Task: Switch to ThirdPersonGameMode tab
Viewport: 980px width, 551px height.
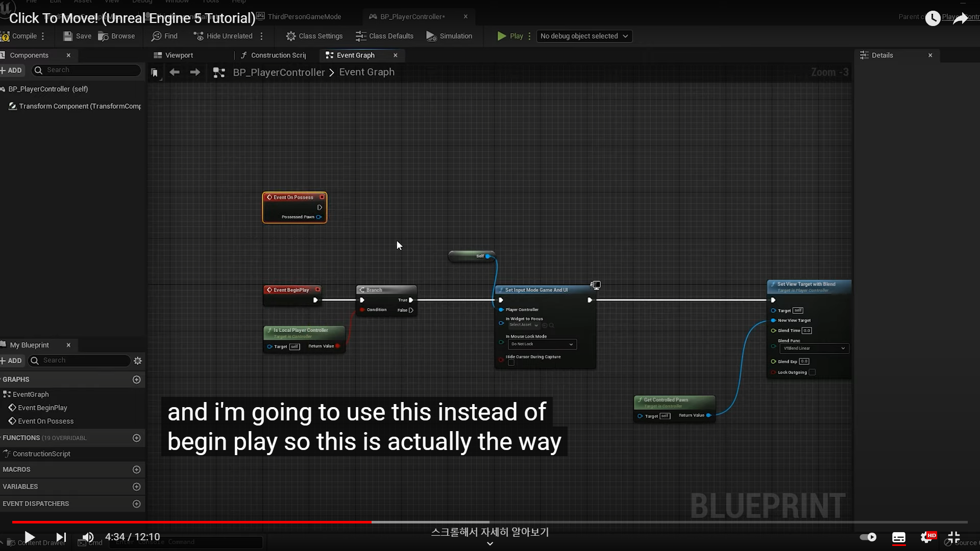Action: [304, 17]
